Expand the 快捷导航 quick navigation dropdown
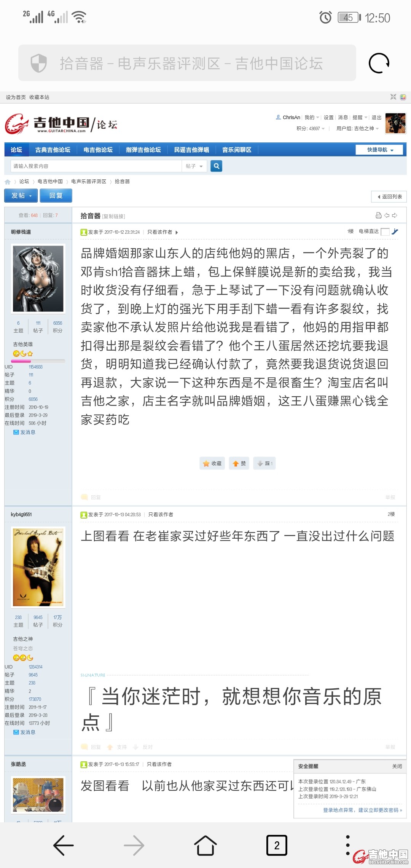Screen dimensions: 411x868 click(380, 150)
